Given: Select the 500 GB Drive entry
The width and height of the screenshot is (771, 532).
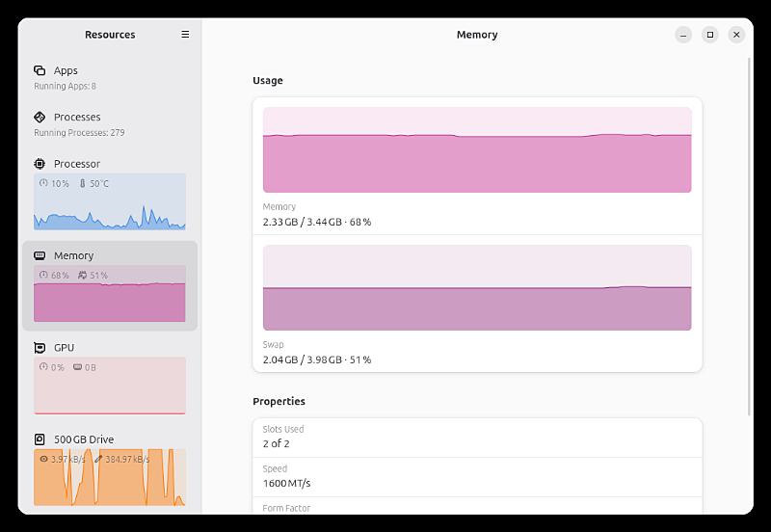Looking at the screenshot, I should click(x=110, y=469).
